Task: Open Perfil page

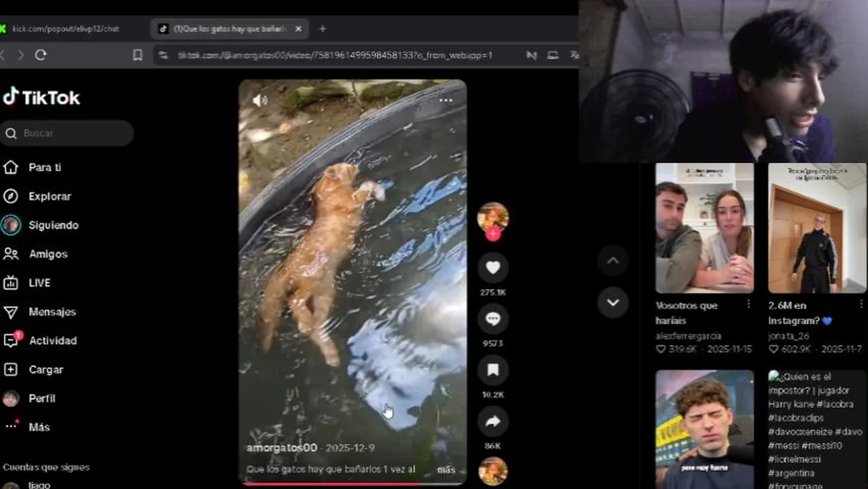Action: point(42,398)
